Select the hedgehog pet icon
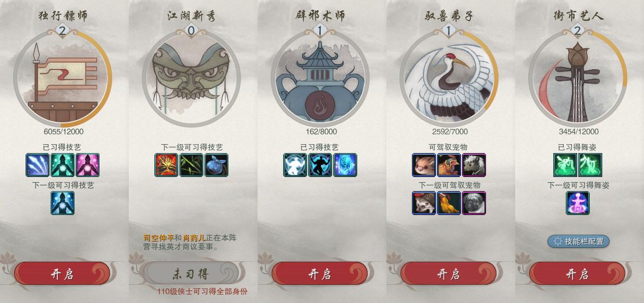This screenshot has height=303, width=644. 424,203
